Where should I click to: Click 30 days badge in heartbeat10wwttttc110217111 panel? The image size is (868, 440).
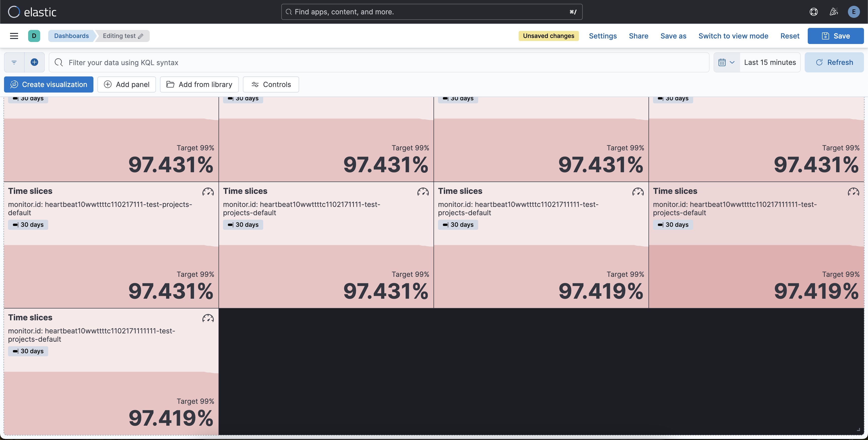point(28,225)
